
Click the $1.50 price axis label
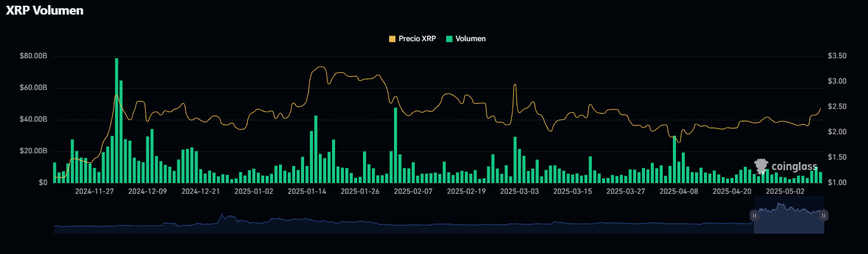pos(837,158)
